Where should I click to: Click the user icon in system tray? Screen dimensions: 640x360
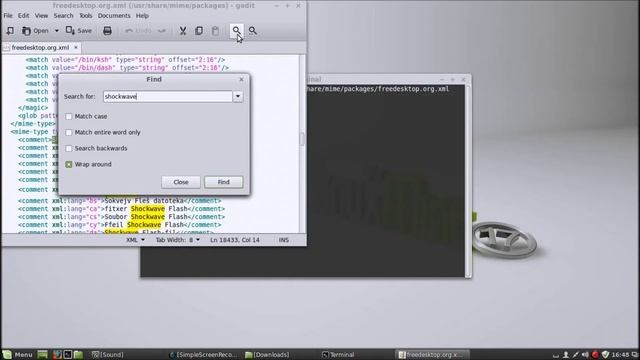(x=566, y=355)
